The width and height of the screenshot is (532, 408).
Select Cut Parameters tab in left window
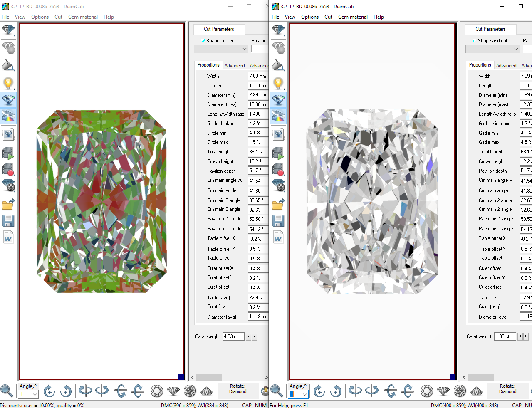click(219, 29)
